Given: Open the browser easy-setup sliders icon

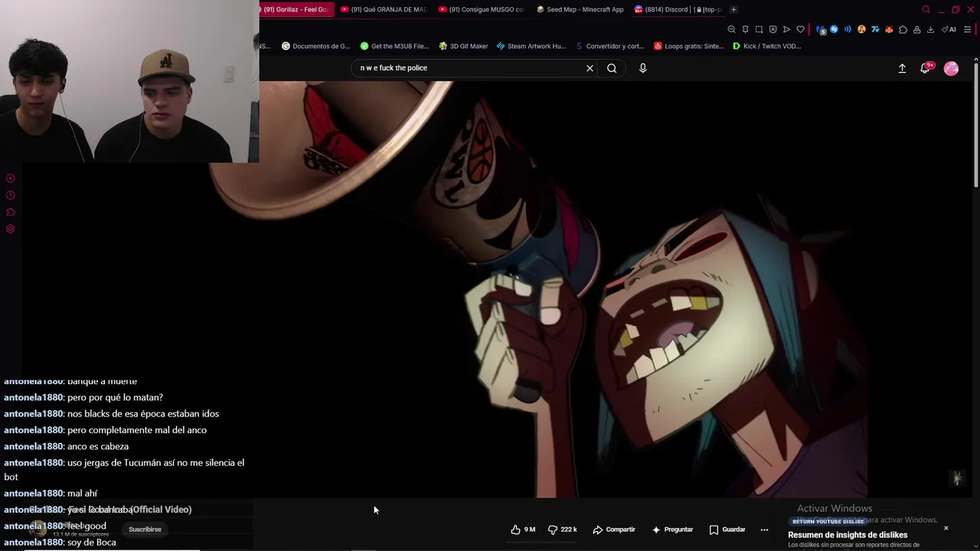Looking at the screenshot, I should point(968,29).
